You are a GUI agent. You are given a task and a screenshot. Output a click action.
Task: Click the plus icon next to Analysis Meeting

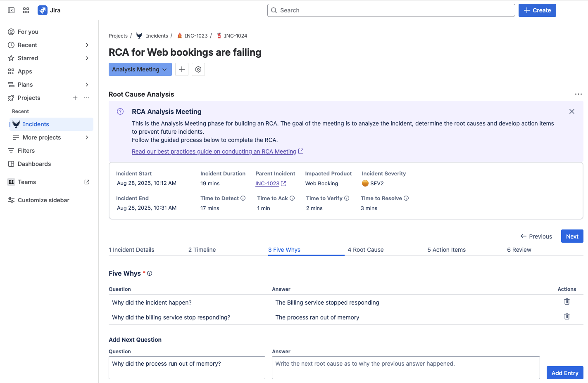pos(182,69)
